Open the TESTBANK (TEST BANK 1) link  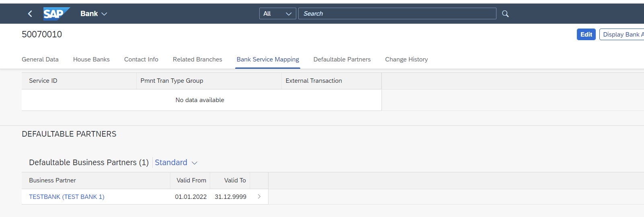point(67,197)
